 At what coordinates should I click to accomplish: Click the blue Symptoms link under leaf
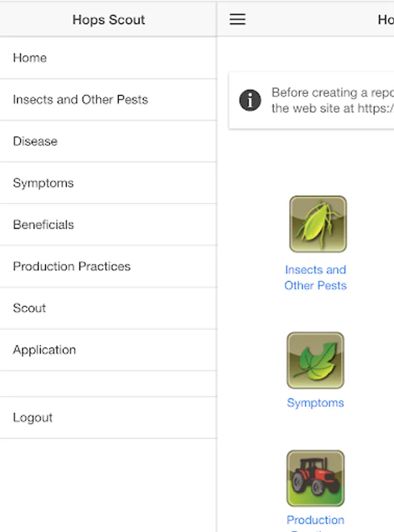pyautogui.click(x=315, y=403)
